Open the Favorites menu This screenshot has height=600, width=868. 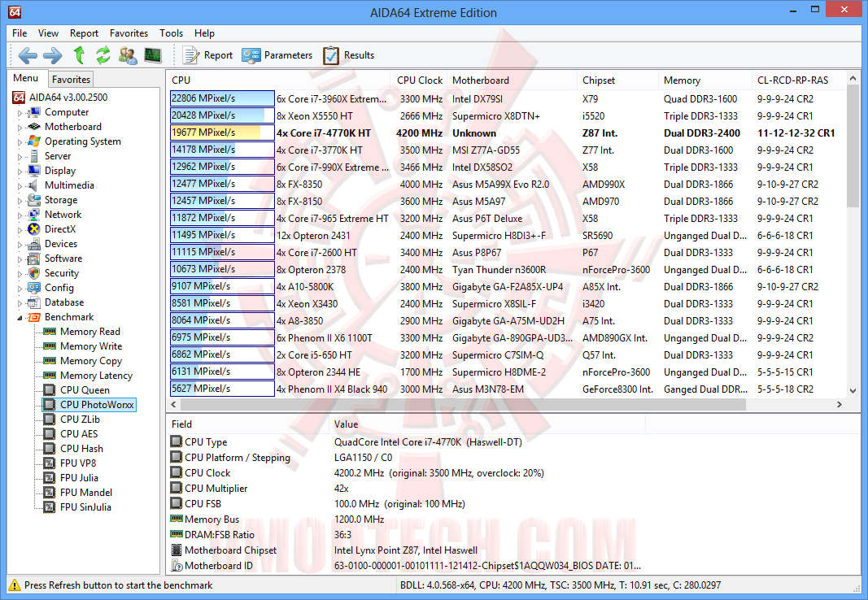129,33
